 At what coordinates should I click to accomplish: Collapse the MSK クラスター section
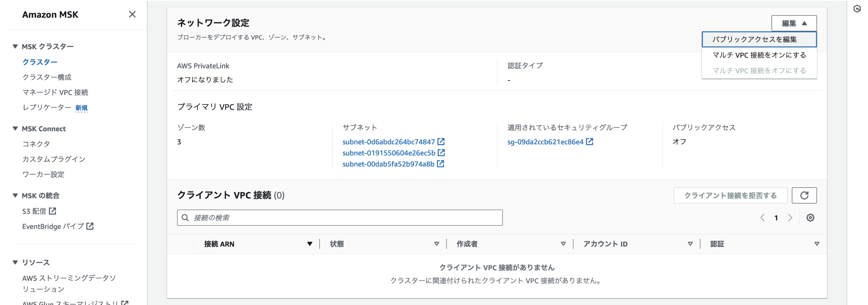pos(15,47)
